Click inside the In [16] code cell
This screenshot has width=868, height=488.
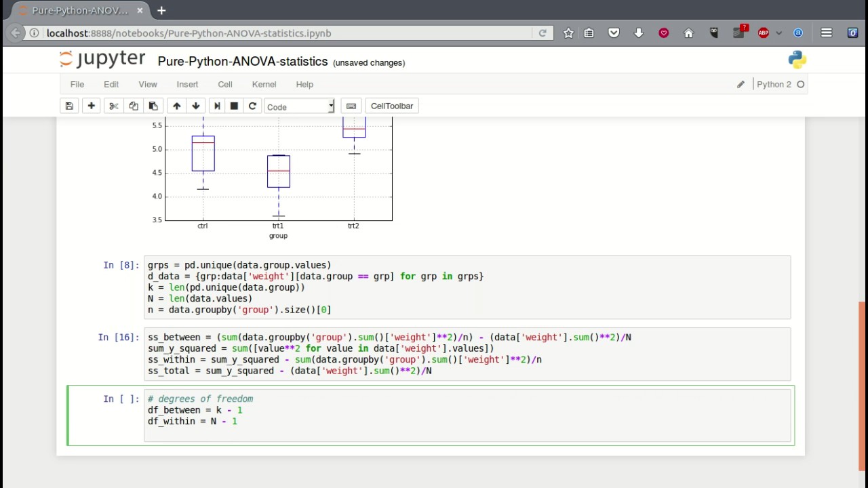[467, 354]
